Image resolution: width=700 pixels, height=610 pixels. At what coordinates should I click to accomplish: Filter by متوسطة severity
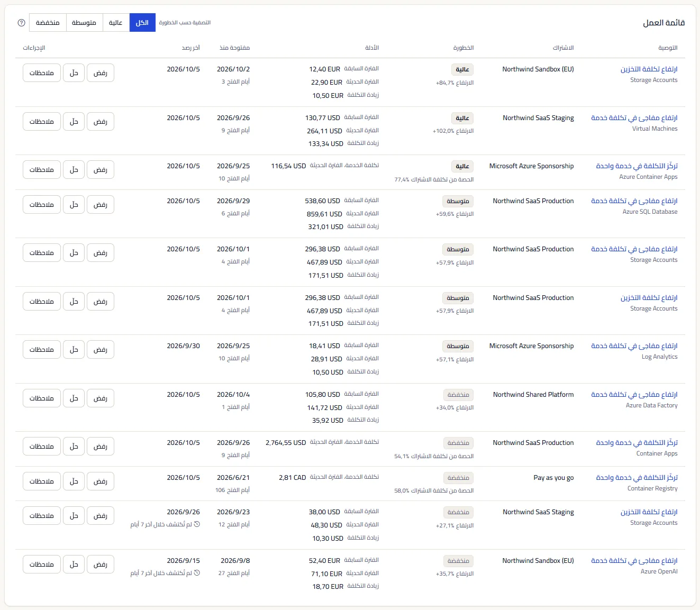click(x=84, y=23)
